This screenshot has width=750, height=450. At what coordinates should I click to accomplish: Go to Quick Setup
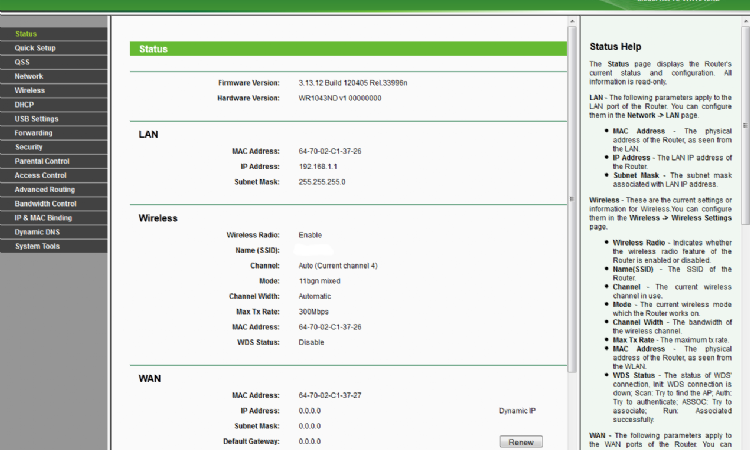35,48
